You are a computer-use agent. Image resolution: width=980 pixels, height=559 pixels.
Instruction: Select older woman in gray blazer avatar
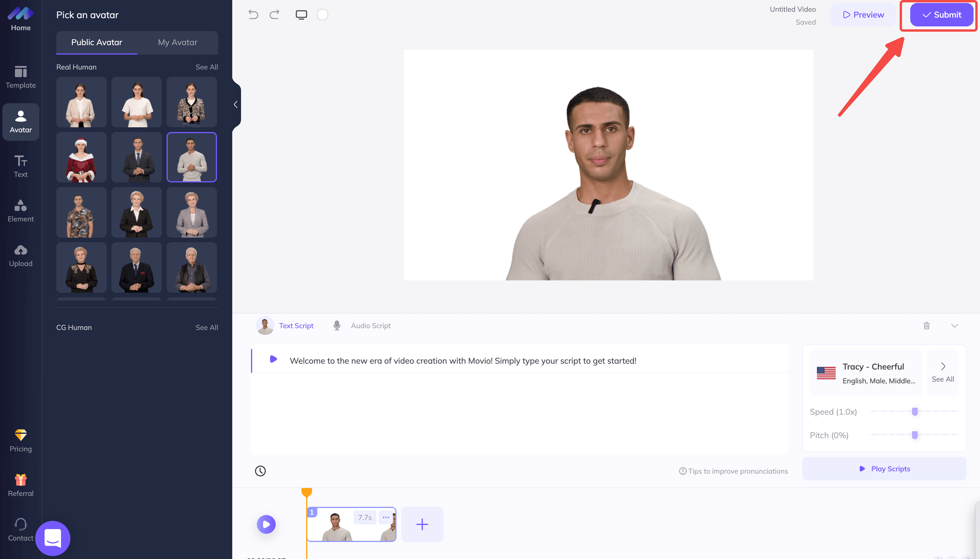pyautogui.click(x=191, y=212)
